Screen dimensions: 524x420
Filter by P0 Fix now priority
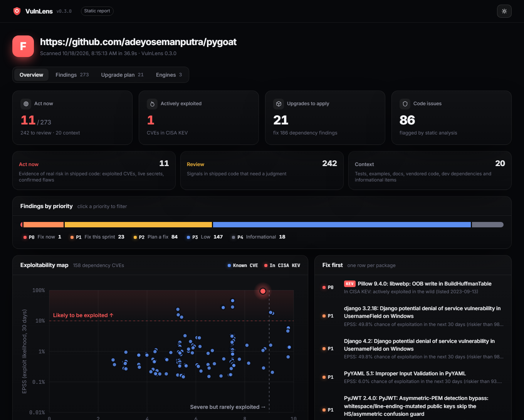click(x=42, y=237)
